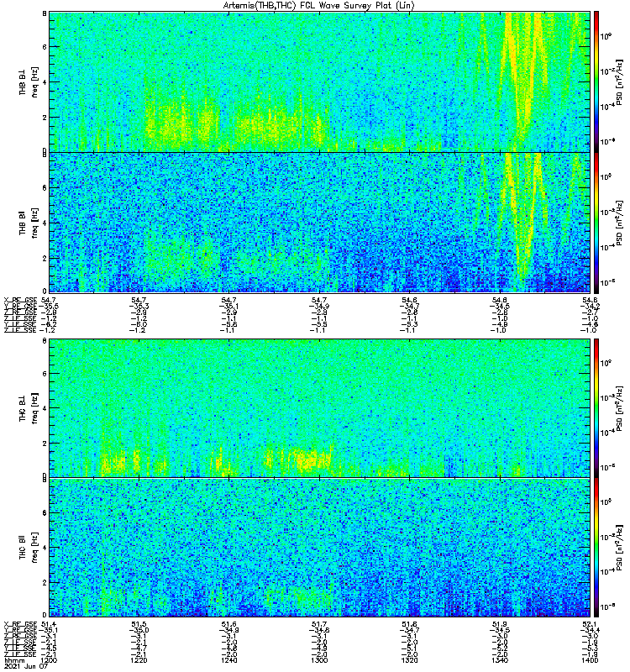
Task: Click the X_RE_GSE value '52.1'
Action: click(x=590, y=624)
